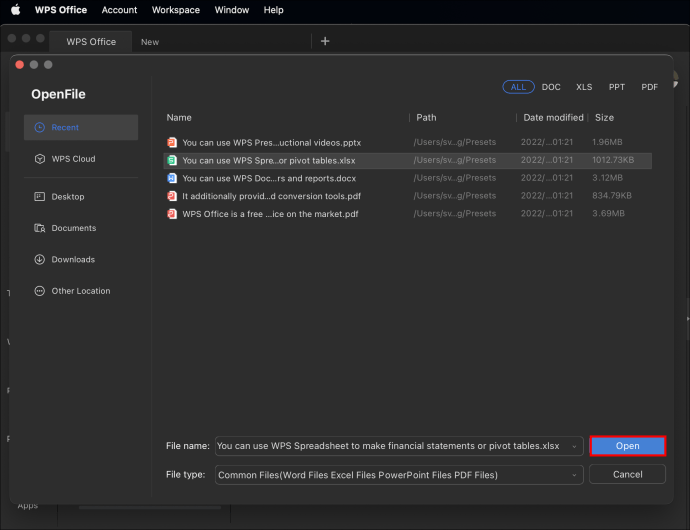Open the Account menu
The width and height of the screenshot is (690, 530).
pos(119,10)
